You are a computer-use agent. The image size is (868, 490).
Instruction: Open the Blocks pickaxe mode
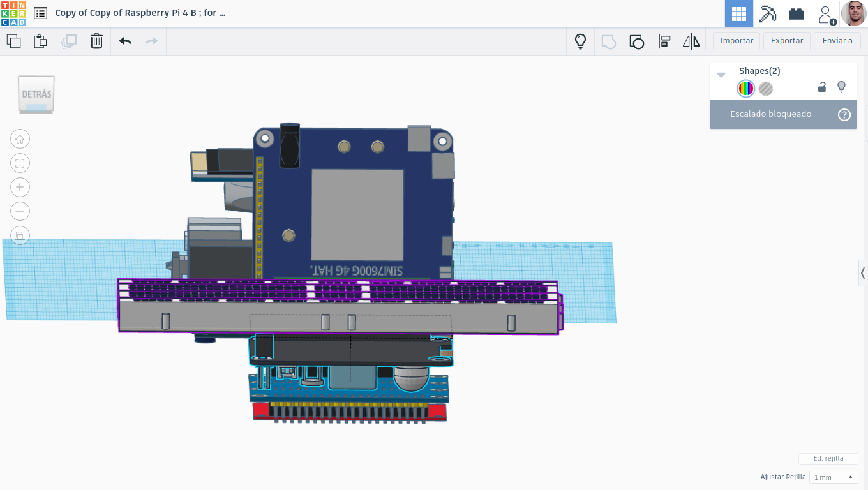tap(767, 13)
